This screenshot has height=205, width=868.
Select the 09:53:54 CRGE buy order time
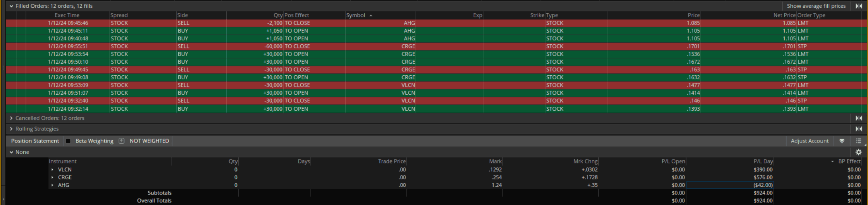coord(68,54)
